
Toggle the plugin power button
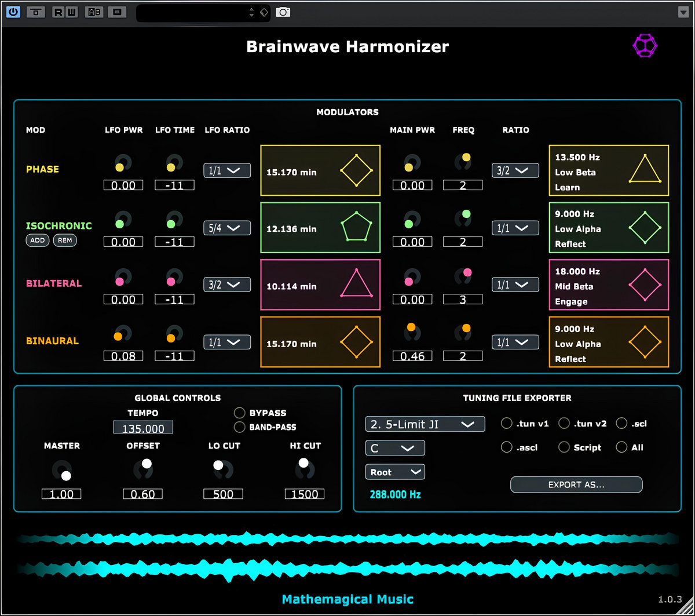(x=13, y=12)
